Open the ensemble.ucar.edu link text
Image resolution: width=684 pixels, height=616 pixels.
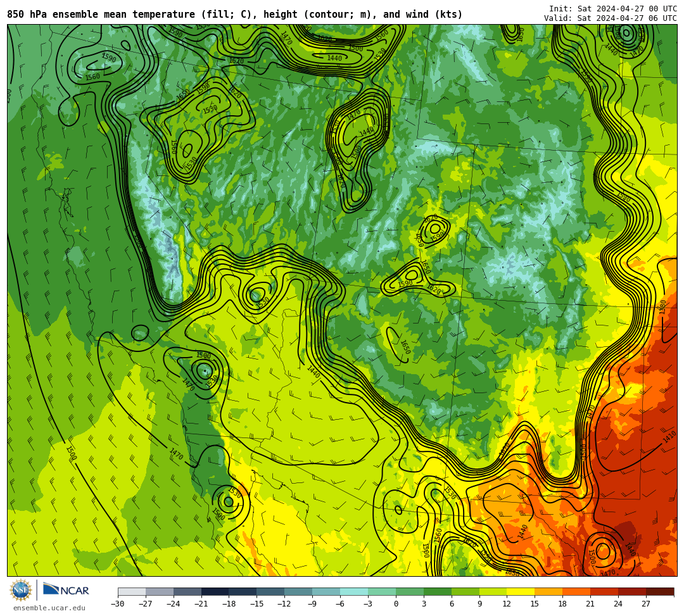[49, 608]
